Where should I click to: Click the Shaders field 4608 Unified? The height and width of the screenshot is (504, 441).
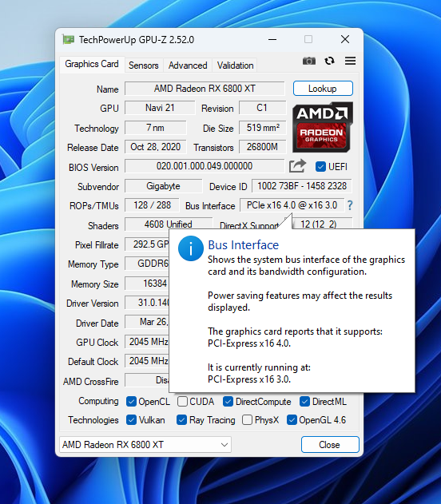pos(169,224)
